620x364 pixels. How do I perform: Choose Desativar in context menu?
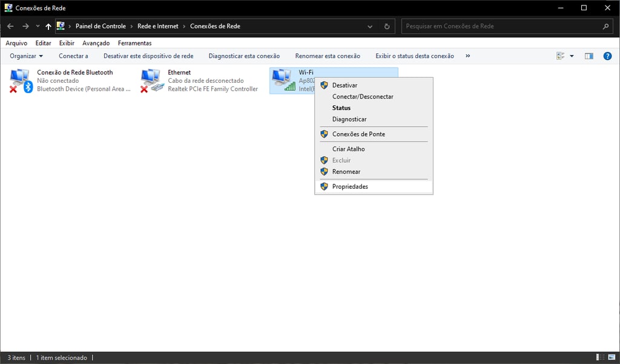374,85
